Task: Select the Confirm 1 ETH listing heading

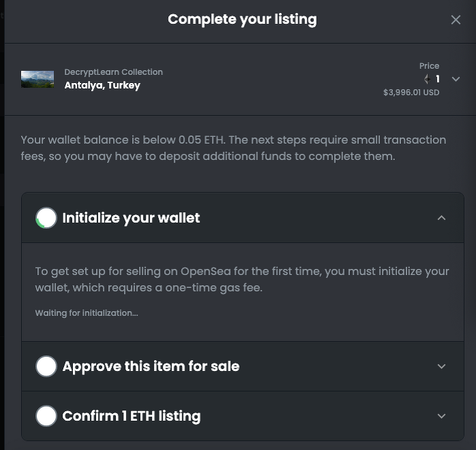Action: pyautogui.click(x=131, y=416)
